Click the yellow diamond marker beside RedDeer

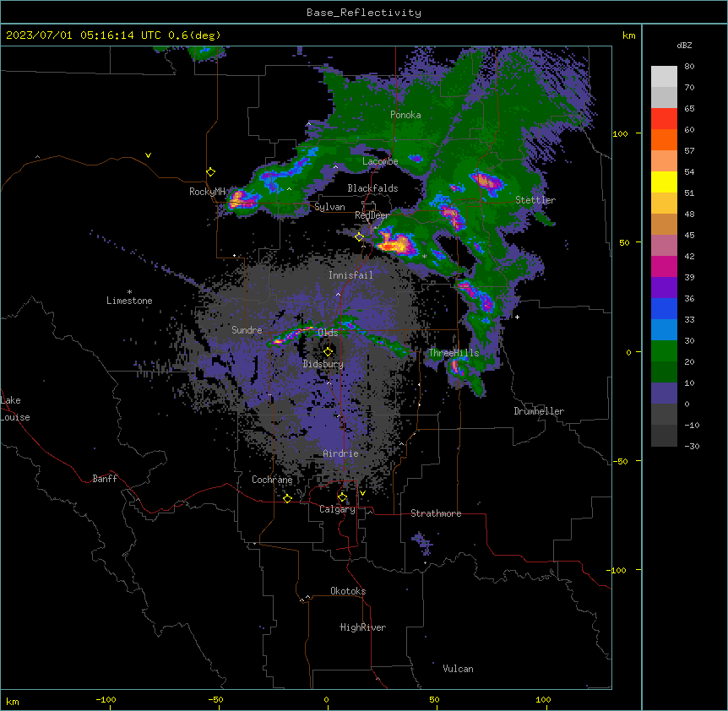point(359,236)
